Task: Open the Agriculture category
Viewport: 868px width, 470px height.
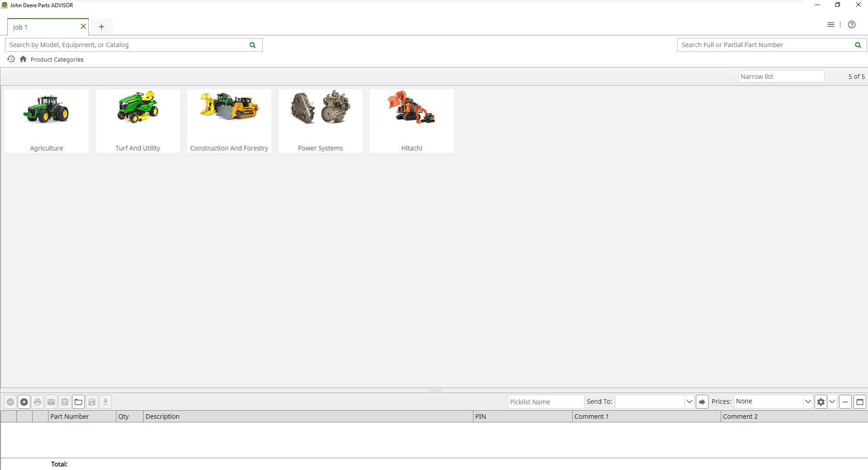Action: [x=47, y=121]
